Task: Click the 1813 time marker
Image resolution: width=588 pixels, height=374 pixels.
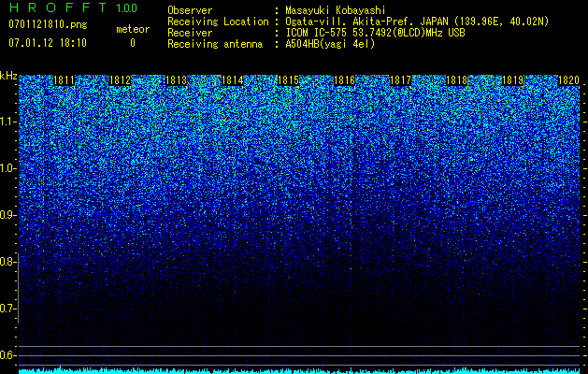Action: 177,80
